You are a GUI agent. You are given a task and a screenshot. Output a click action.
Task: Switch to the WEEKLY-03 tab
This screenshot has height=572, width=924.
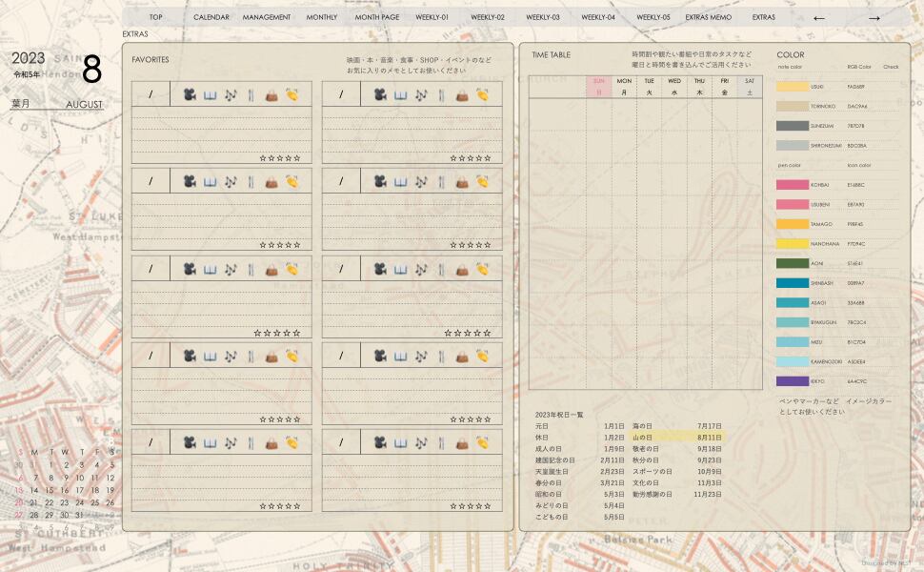pos(543,17)
